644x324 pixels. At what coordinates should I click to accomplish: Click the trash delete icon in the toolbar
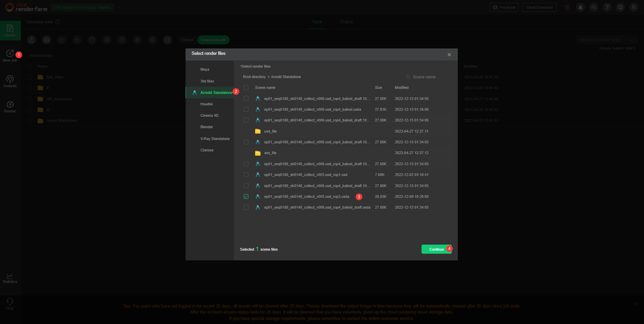pos(153,40)
